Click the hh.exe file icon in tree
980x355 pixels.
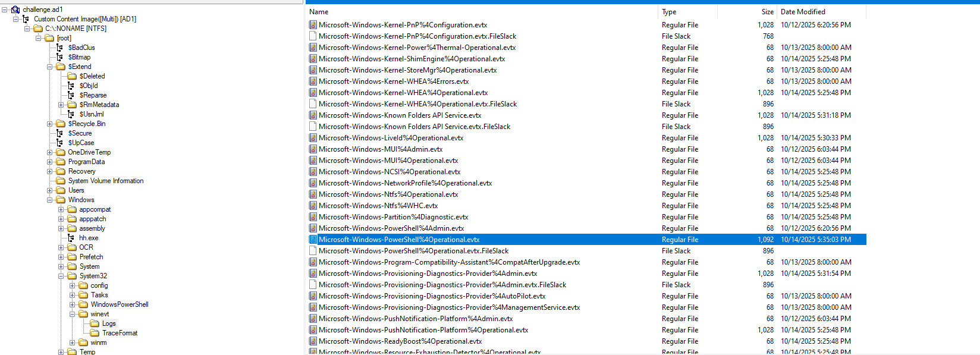point(71,238)
